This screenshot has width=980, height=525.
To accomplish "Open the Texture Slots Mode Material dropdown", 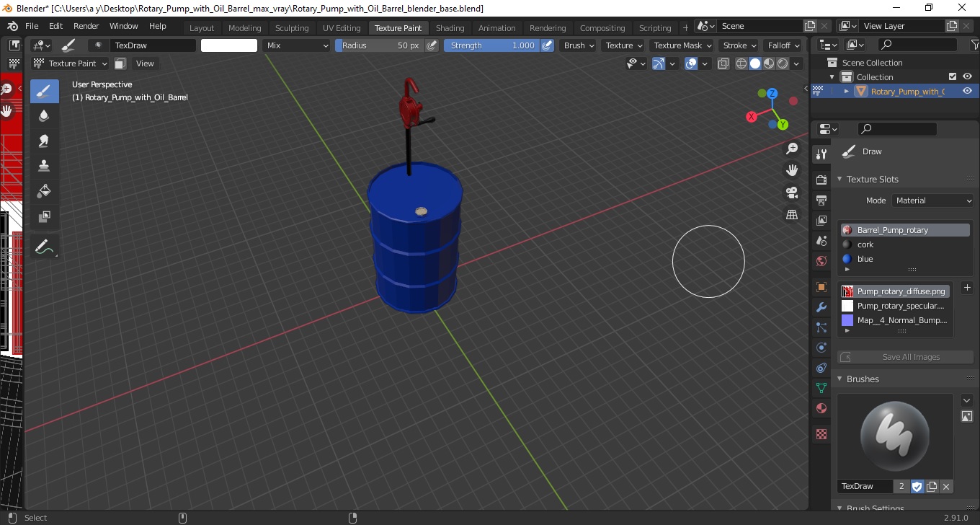I will (x=932, y=200).
